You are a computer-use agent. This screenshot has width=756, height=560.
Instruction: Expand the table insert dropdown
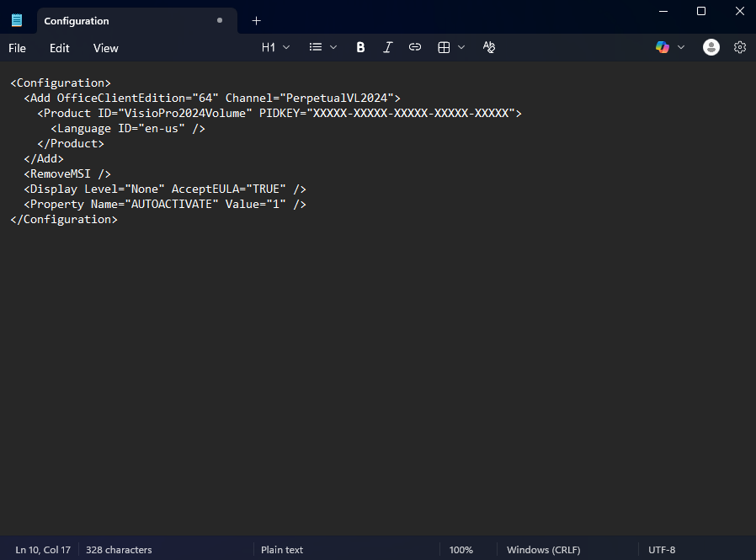451,48
